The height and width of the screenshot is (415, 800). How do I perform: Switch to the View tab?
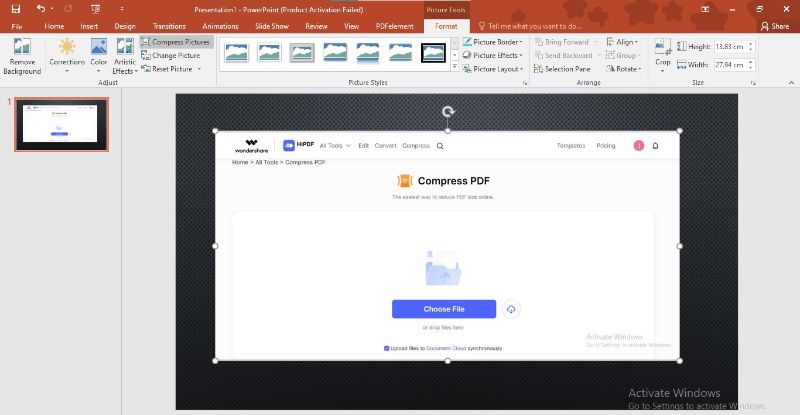click(352, 26)
